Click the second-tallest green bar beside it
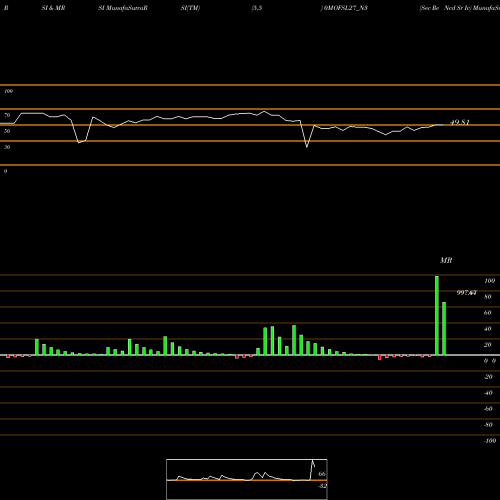Image resolution: width=500 pixels, height=500 pixels. (444, 328)
